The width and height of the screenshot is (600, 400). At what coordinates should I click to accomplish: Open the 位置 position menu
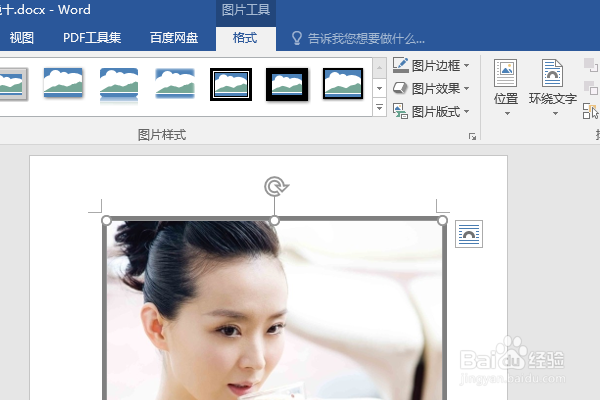click(x=505, y=88)
